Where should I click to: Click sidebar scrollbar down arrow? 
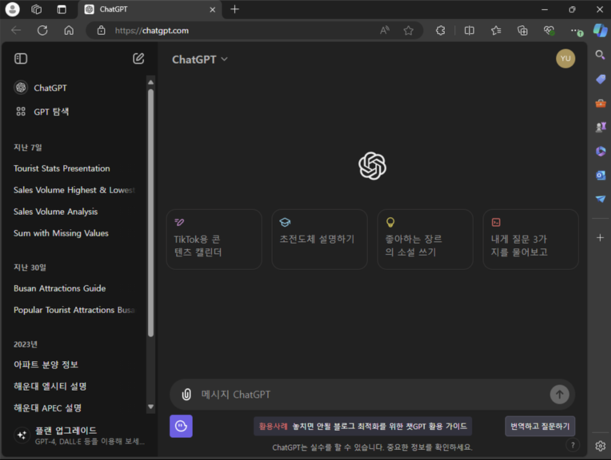(151, 407)
